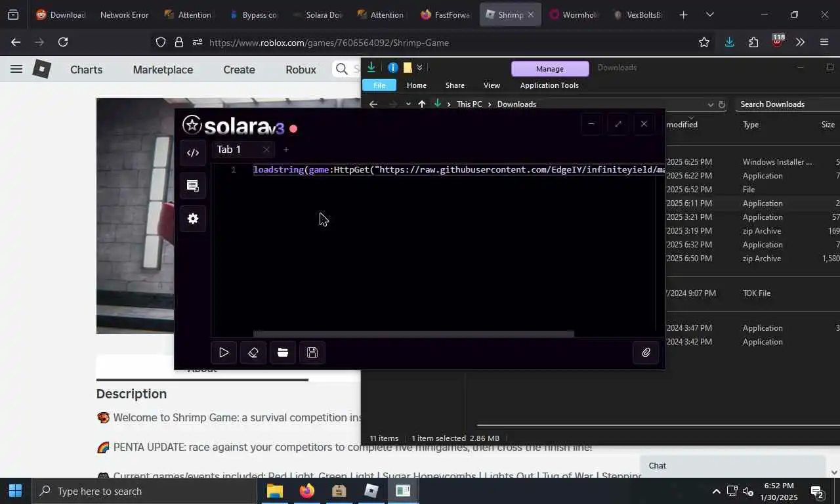Show more Firefox toolbar tools with the double chevron

tap(800, 42)
